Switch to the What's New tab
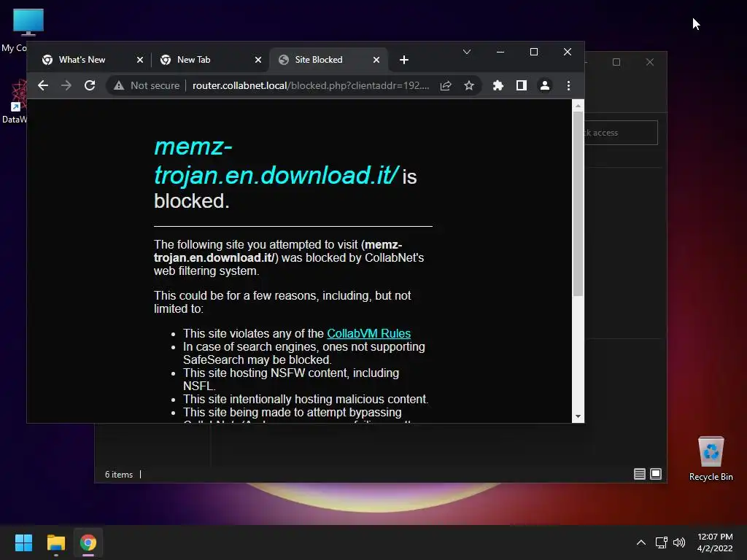 (x=90, y=60)
